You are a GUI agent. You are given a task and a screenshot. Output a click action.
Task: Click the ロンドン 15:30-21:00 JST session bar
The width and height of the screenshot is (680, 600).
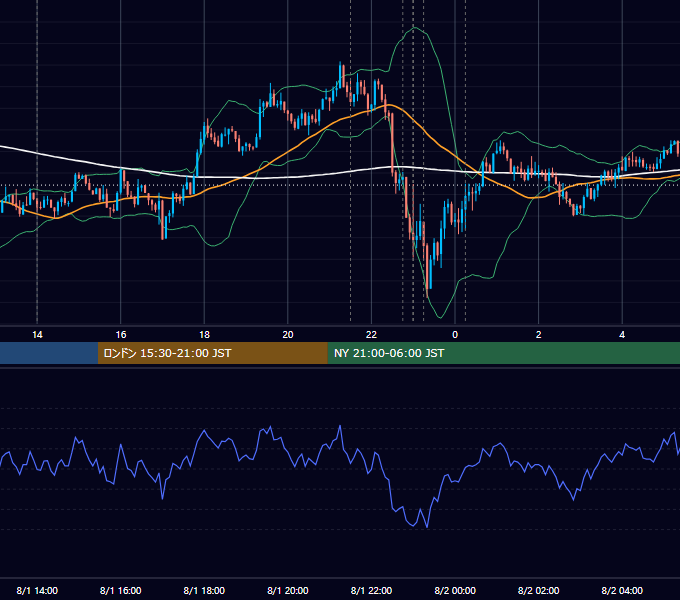212,353
